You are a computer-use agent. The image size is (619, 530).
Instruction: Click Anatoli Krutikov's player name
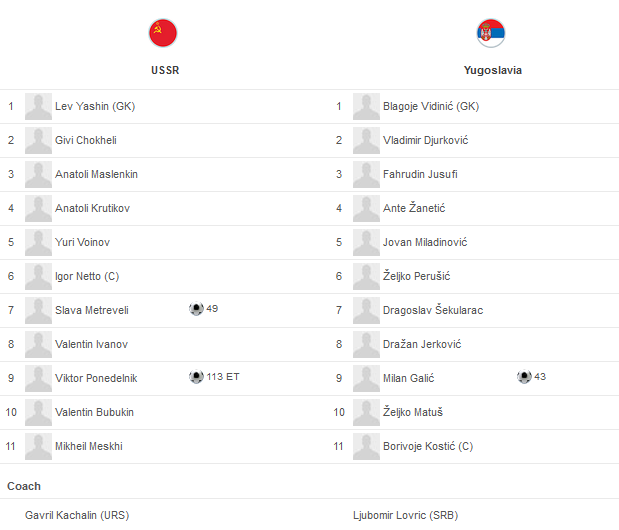[x=92, y=208]
